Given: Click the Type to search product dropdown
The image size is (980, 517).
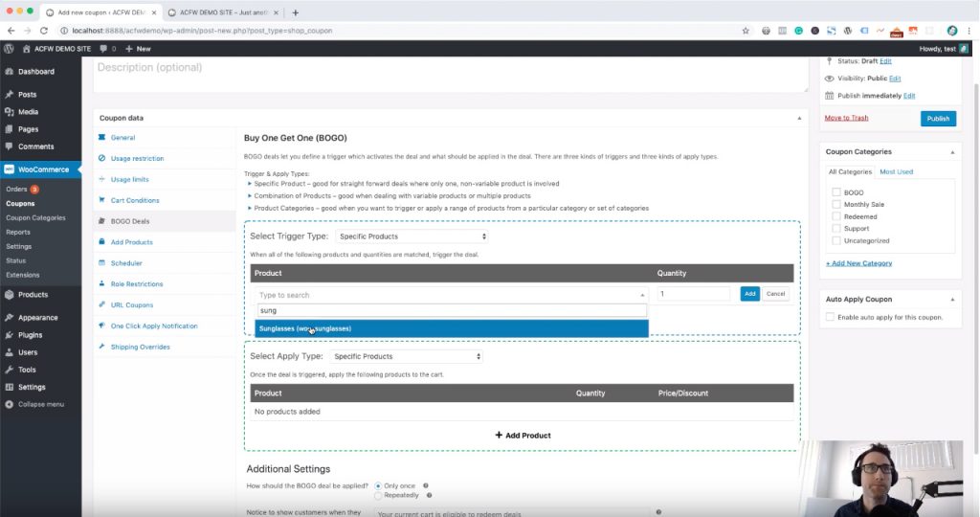Looking at the screenshot, I should (x=452, y=295).
